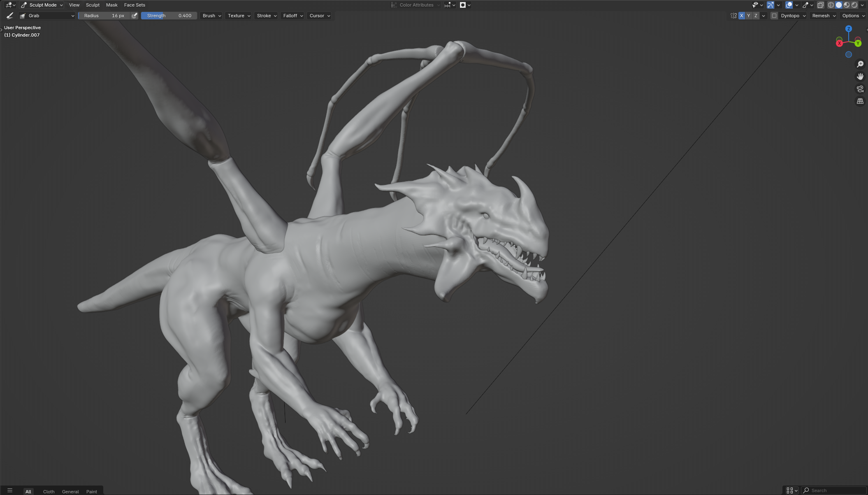This screenshot has width=868, height=495.
Task: Enable Y axis symmetry
Action: 748,16
